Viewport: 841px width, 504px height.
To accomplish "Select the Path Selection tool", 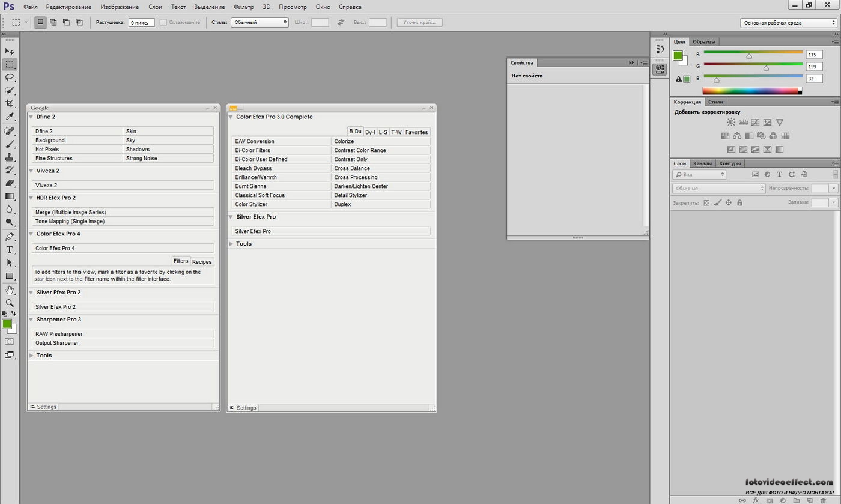I will tap(10, 263).
